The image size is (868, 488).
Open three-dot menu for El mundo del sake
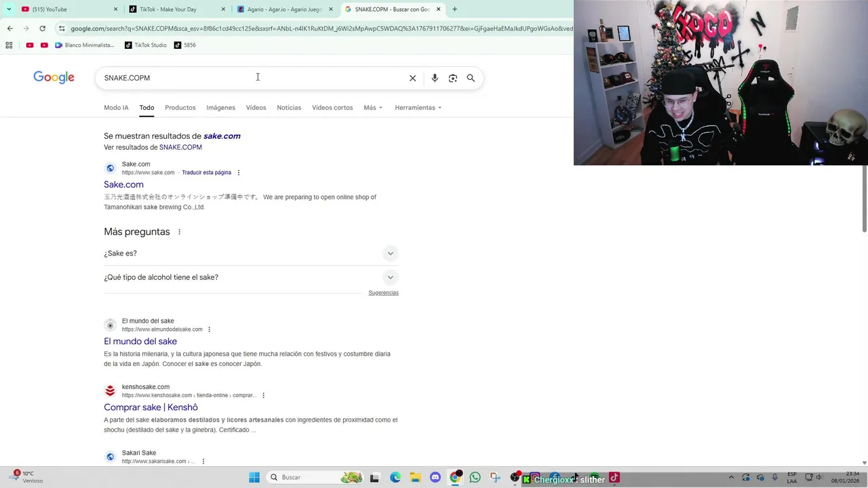209,329
